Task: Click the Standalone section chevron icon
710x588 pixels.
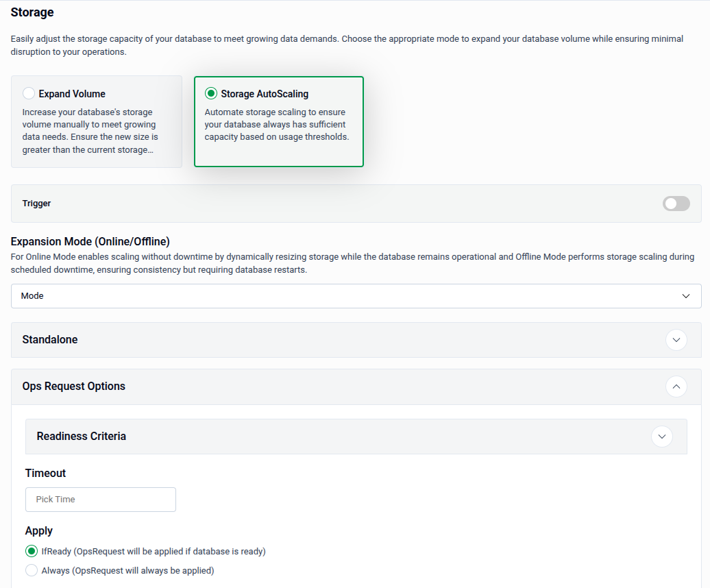Action: click(x=676, y=340)
